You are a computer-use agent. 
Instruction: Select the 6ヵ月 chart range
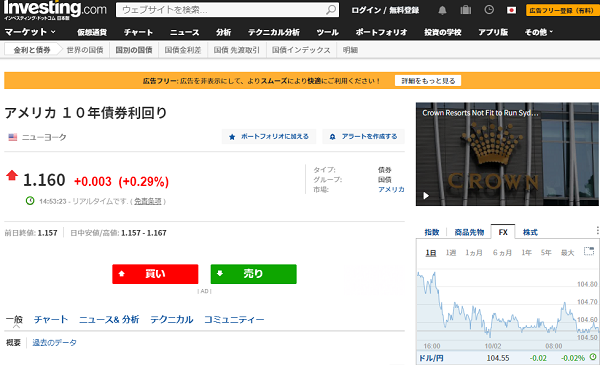click(502, 253)
